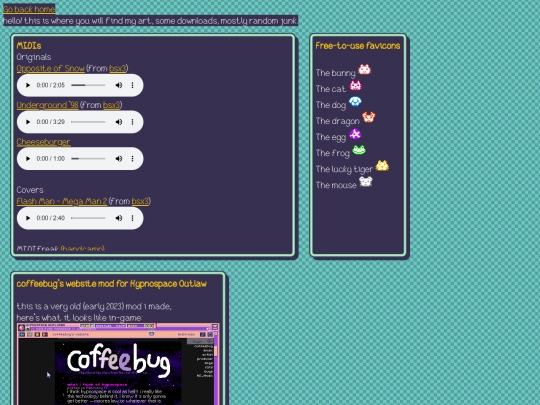Click the coffeebug's website mod heading
Viewport: 540px width, 405px height.
click(112, 284)
